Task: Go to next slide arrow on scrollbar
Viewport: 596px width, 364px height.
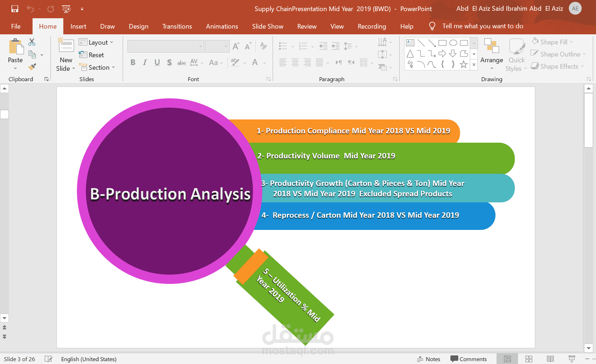Action: tap(4, 336)
